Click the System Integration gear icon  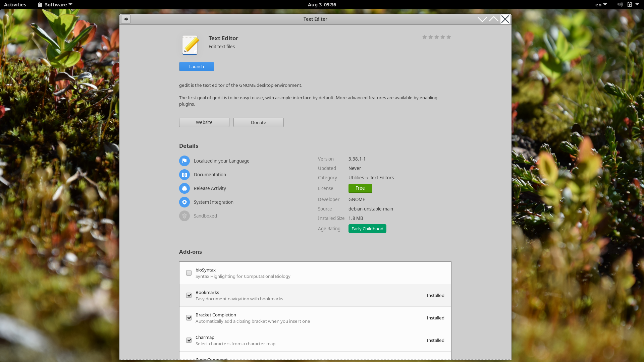click(x=184, y=202)
